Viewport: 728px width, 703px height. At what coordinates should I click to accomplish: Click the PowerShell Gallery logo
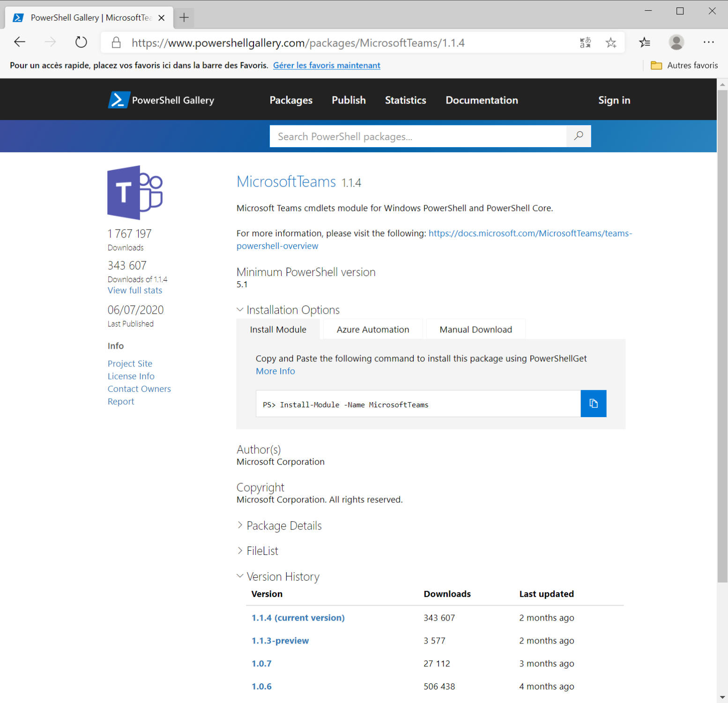161,100
